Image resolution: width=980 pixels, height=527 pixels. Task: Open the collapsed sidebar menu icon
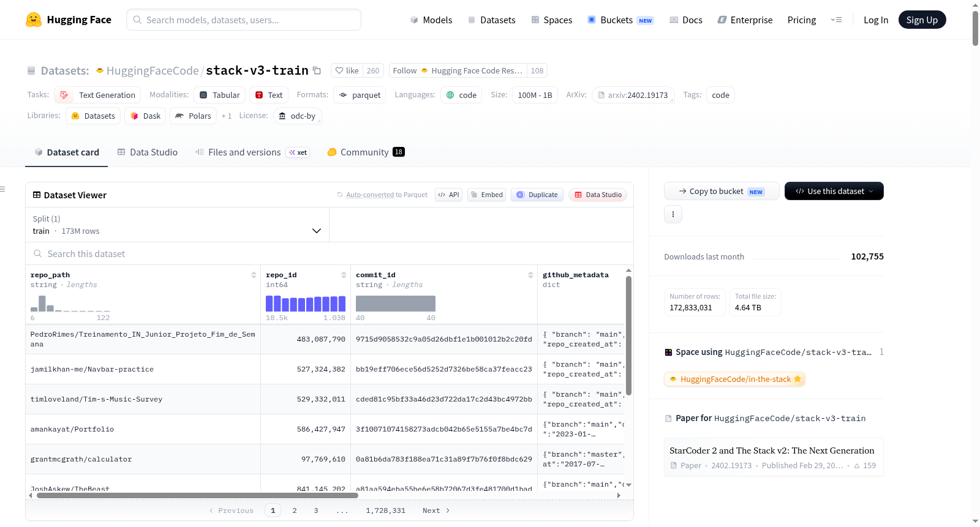click(2, 189)
